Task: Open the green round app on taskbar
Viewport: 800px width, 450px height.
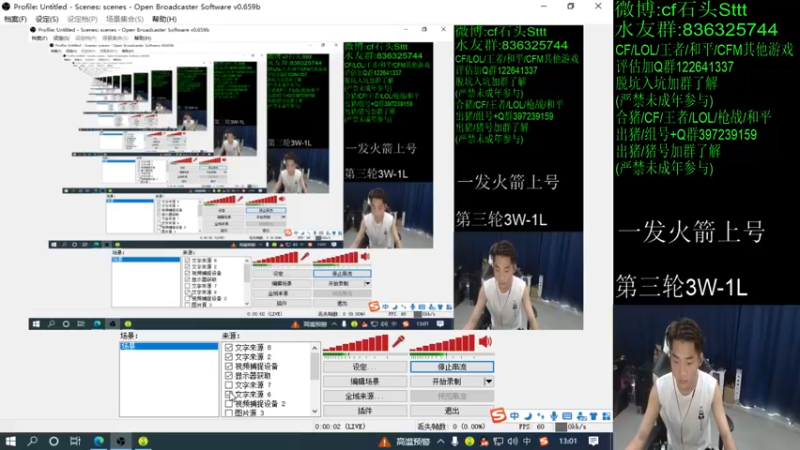Action: (143, 441)
